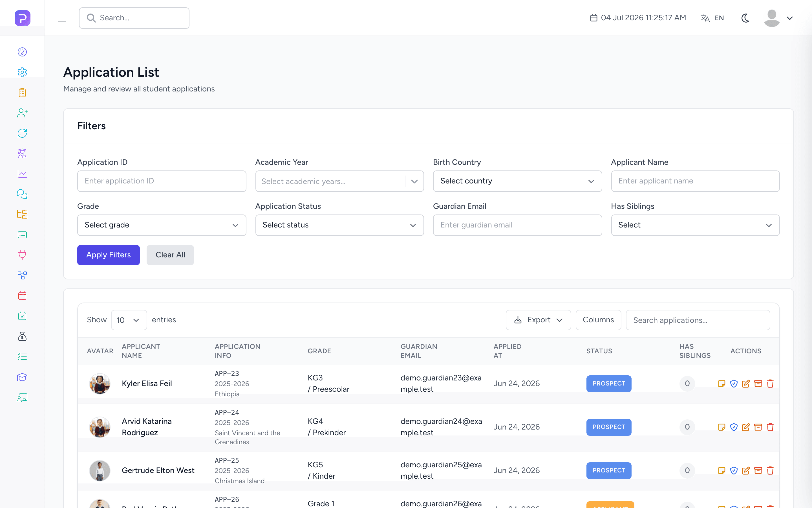Expand the Application Status dropdown
The image size is (812, 508).
pos(339,225)
